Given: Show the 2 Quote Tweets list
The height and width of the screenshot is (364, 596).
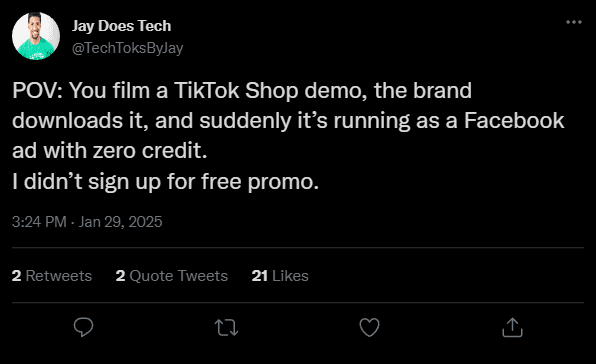Looking at the screenshot, I should pyautogui.click(x=172, y=276).
